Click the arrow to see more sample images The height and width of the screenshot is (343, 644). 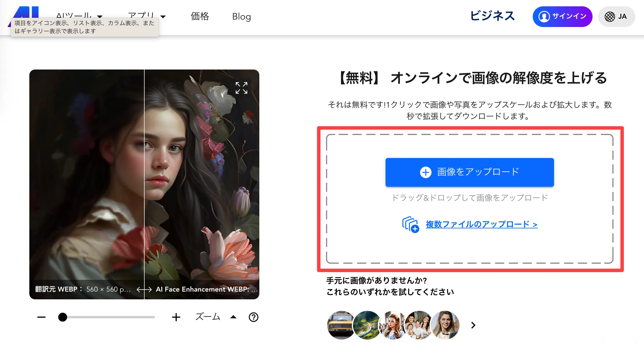[x=473, y=325]
